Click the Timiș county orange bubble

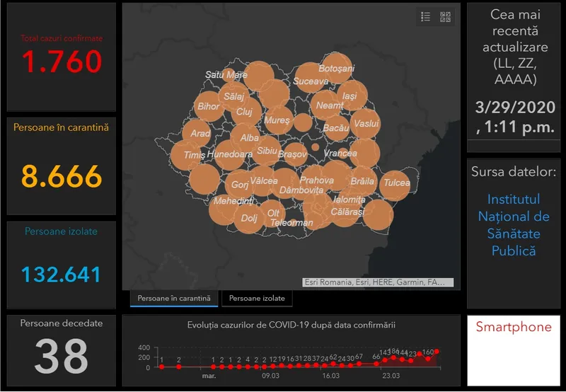186,154
